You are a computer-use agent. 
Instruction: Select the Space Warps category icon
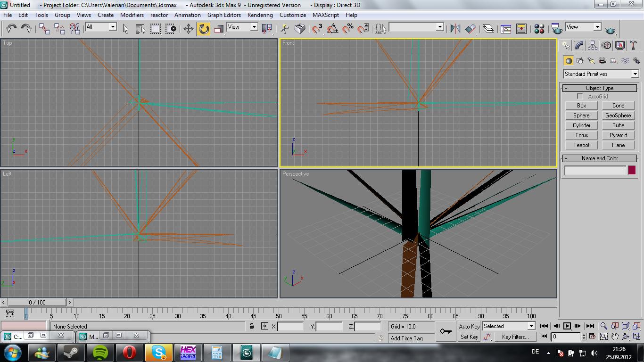pyautogui.click(x=625, y=61)
